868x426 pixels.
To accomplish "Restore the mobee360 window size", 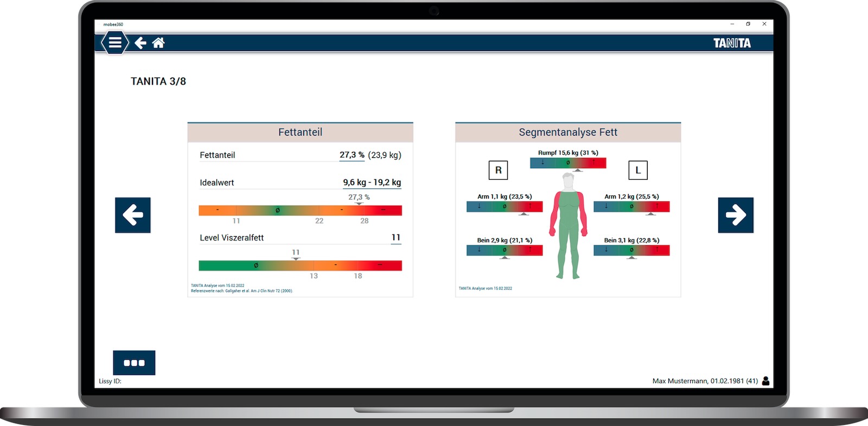I will pos(748,24).
